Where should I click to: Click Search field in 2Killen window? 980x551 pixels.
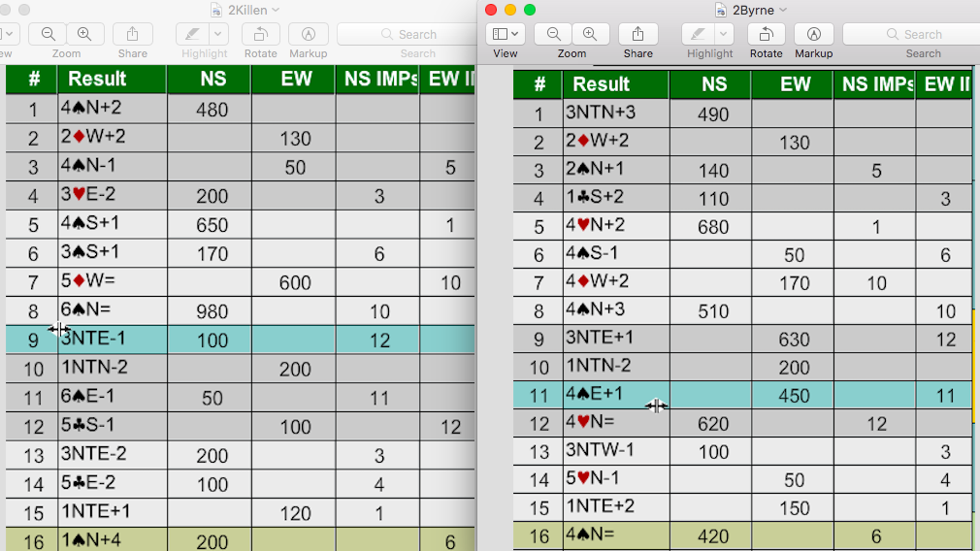(x=407, y=34)
